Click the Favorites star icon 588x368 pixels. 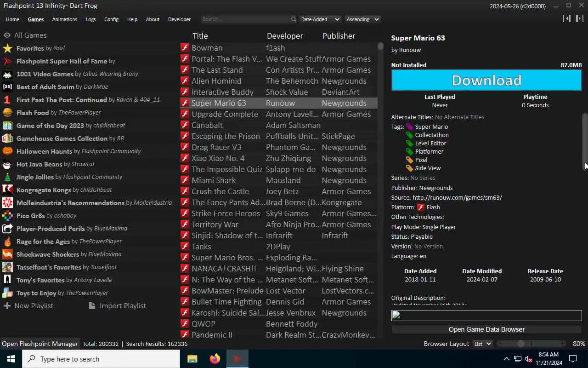[7, 48]
